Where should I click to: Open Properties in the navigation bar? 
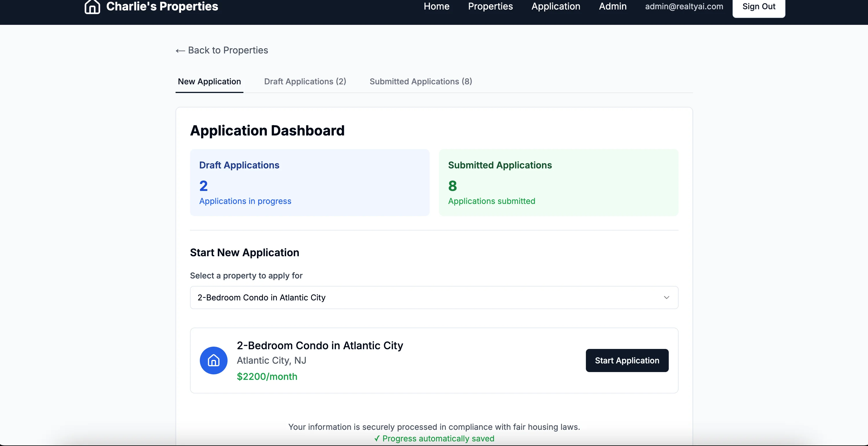490,6
